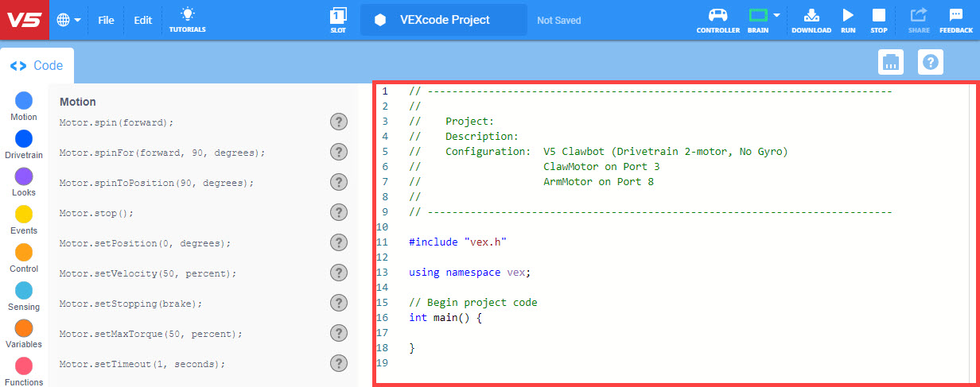Switch to the Code tab
The width and height of the screenshot is (980, 387).
click(37, 66)
